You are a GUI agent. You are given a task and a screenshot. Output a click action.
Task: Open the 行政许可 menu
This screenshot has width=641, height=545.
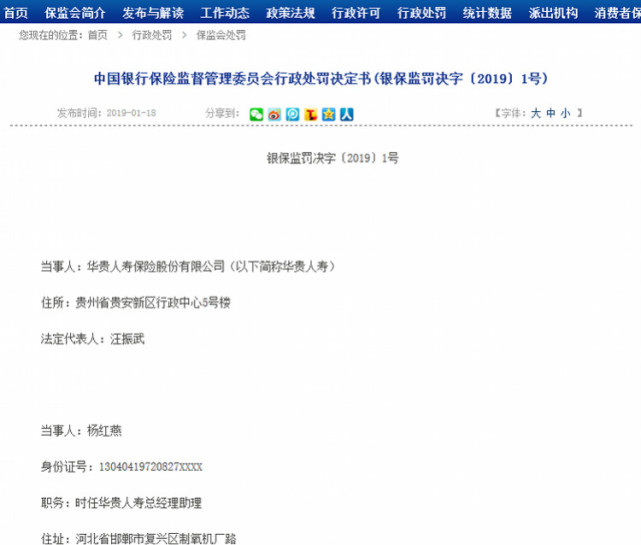(356, 13)
